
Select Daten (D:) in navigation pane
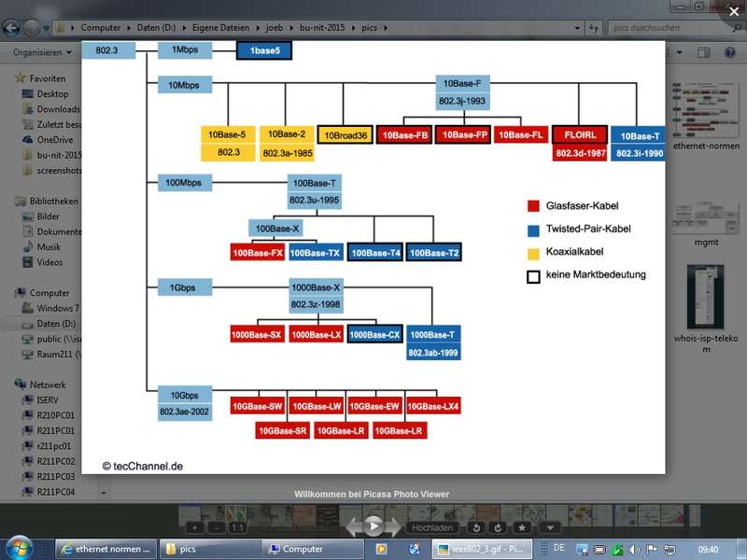pyautogui.click(x=56, y=323)
